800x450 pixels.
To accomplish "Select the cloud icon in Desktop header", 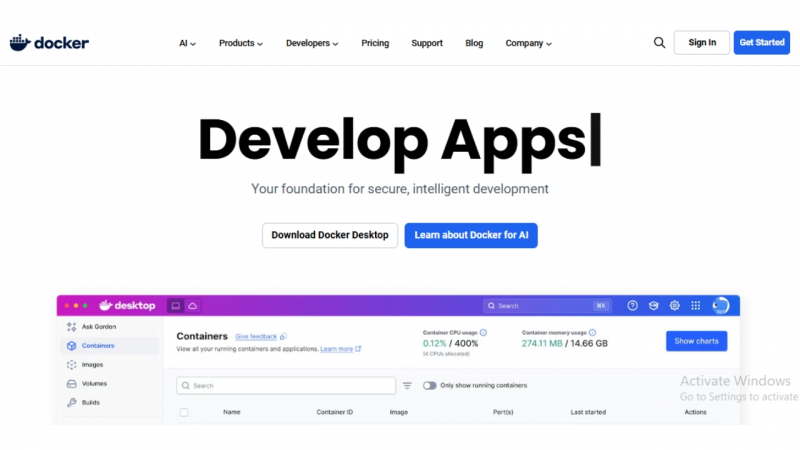I will (x=192, y=306).
